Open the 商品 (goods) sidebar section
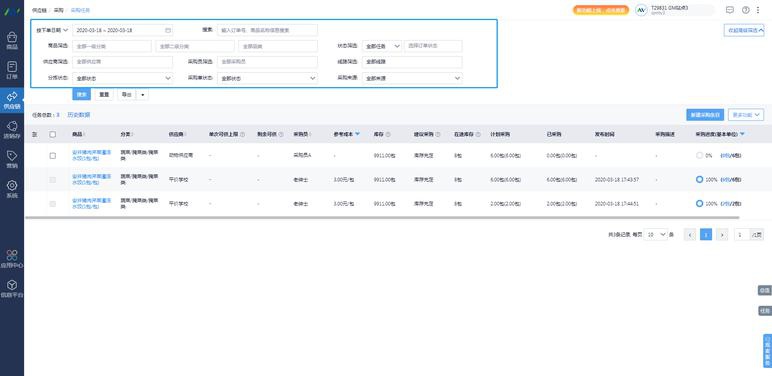This screenshot has width=772, height=376. pyautogui.click(x=12, y=40)
